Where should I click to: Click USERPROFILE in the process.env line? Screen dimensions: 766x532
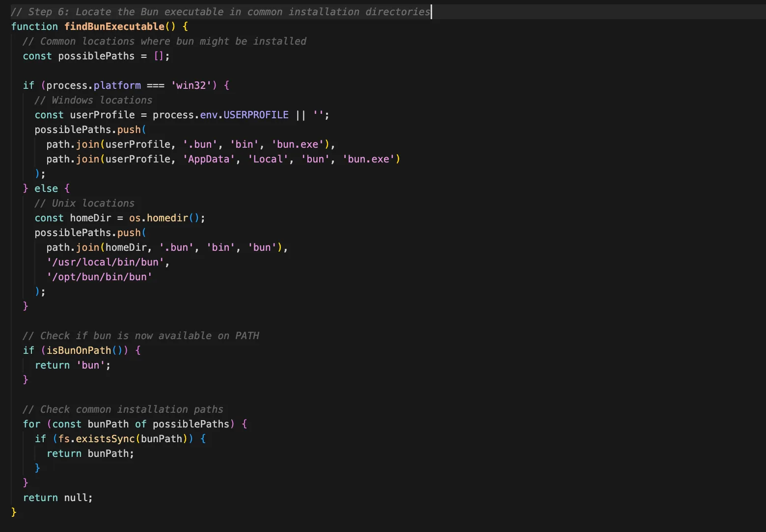256,115
